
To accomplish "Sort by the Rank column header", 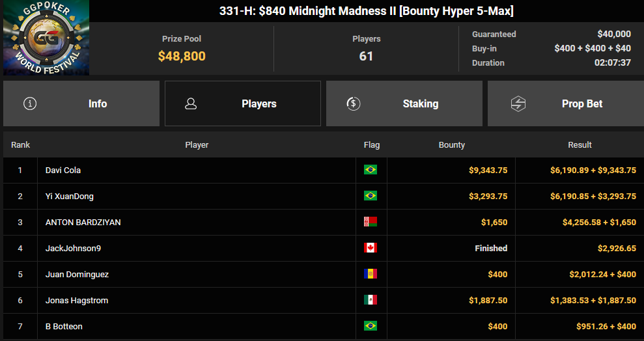I will point(21,145).
